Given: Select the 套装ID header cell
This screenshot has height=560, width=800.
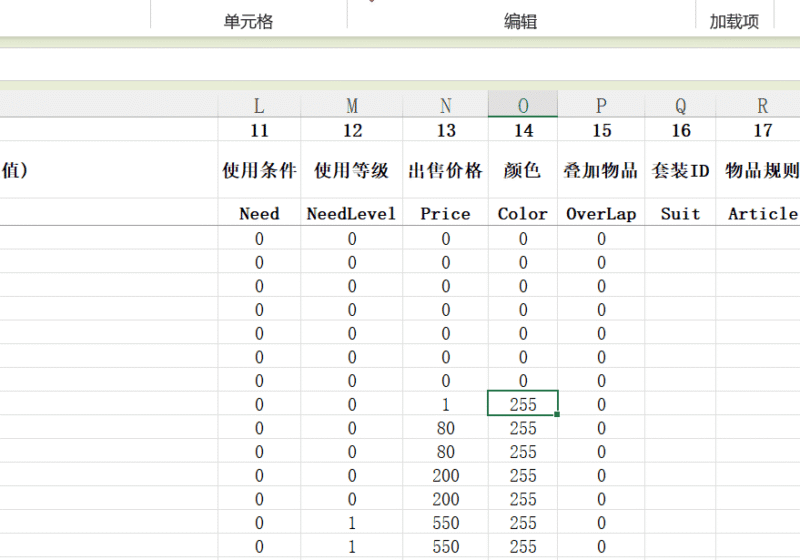Looking at the screenshot, I should [x=680, y=170].
